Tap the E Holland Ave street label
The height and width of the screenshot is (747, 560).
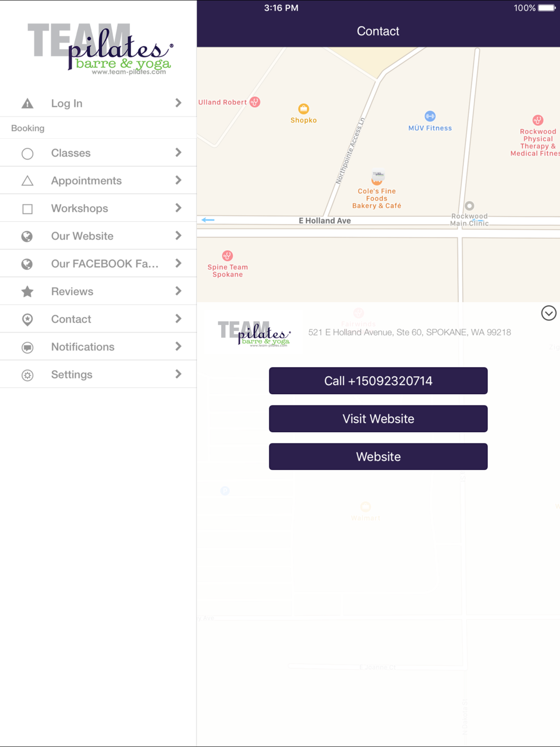pyautogui.click(x=325, y=221)
